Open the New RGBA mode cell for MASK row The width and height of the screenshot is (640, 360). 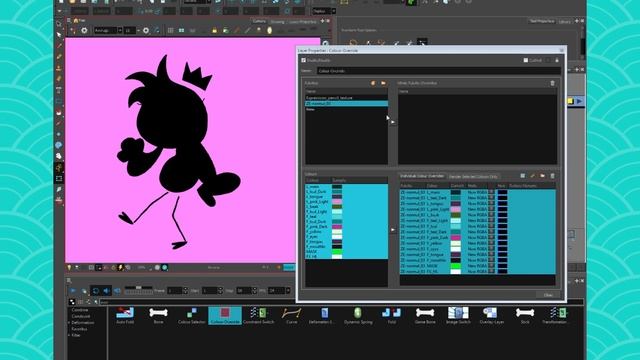[x=477, y=266]
